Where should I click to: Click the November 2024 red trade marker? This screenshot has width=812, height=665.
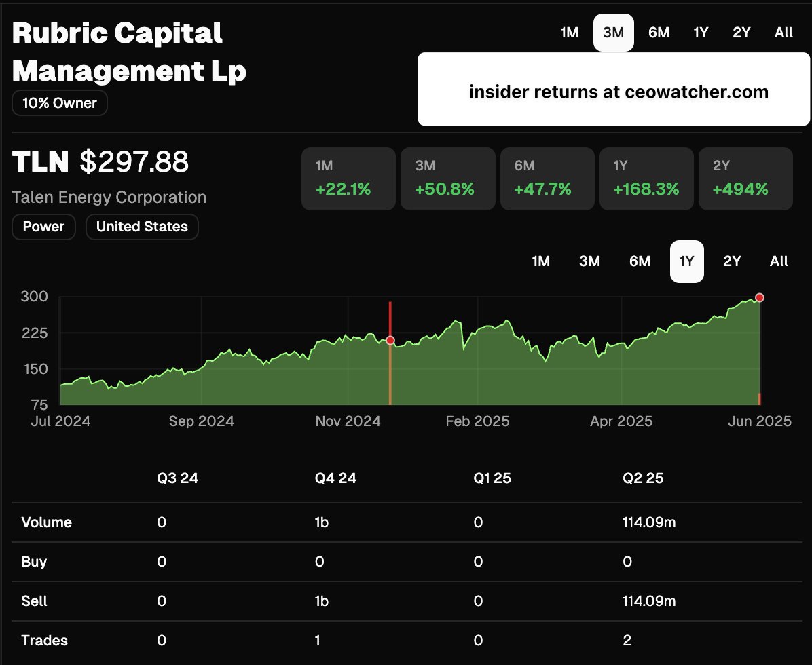pyautogui.click(x=390, y=340)
